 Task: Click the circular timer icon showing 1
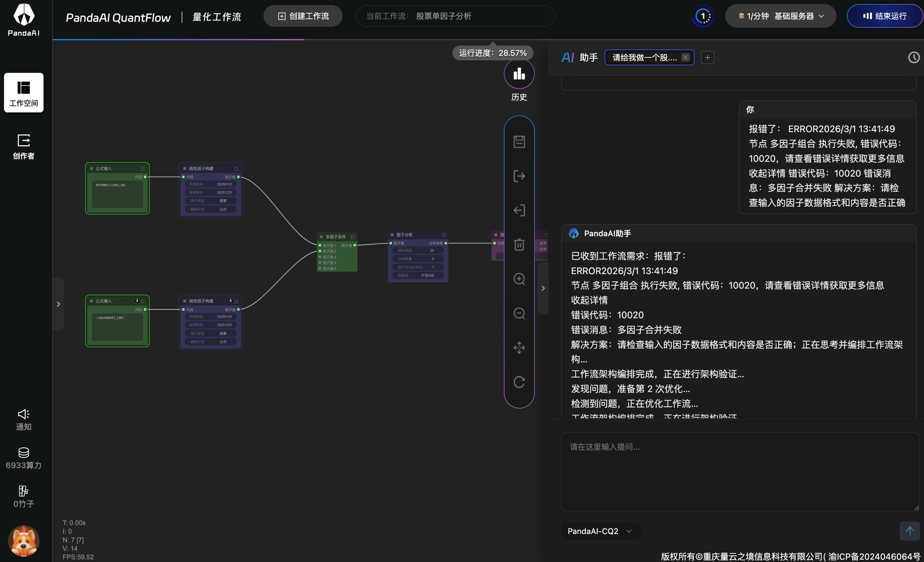(x=703, y=16)
